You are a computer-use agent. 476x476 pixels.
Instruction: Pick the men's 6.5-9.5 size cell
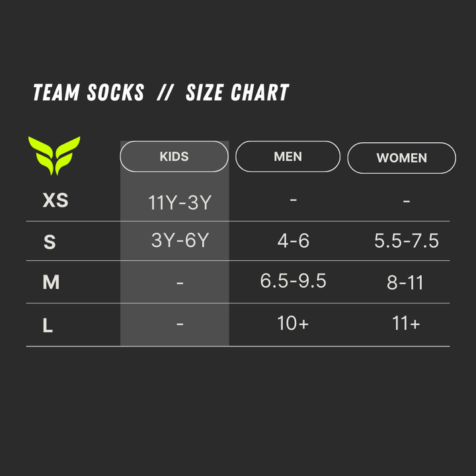click(294, 281)
